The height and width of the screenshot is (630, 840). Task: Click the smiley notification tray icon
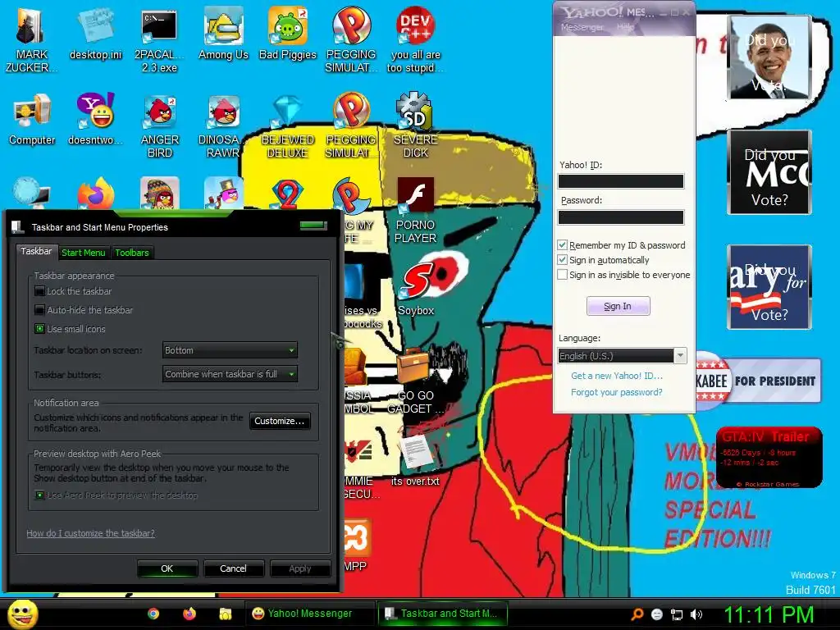[657, 614]
